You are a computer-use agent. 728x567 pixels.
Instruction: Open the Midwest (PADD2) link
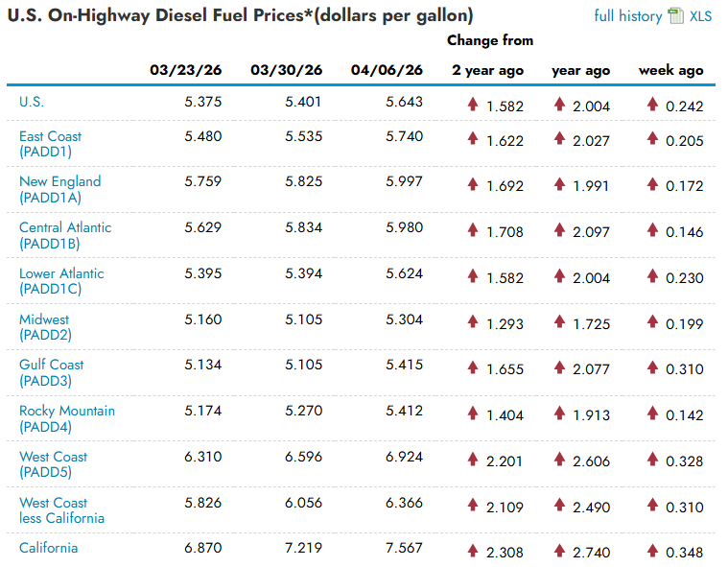pyautogui.click(x=44, y=326)
